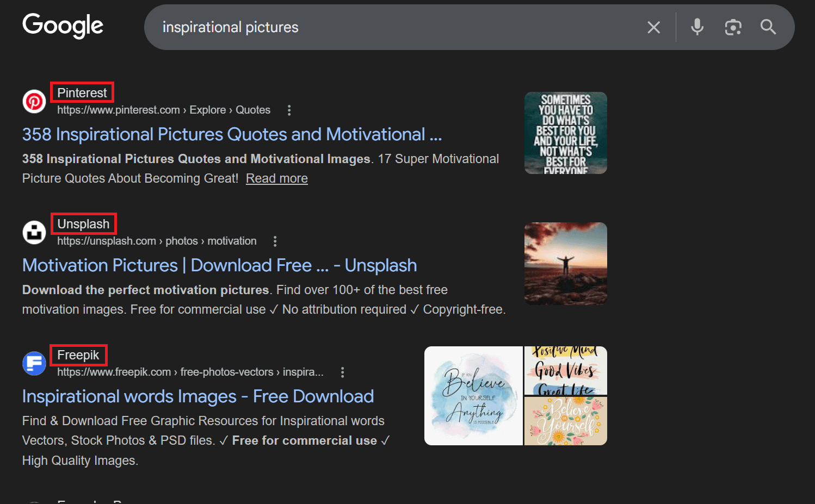Open the floral 'Believe Yourself' thumbnail
Image resolution: width=815 pixels, height=504 pixels.
pyautogui.click(x=566, y=421)
